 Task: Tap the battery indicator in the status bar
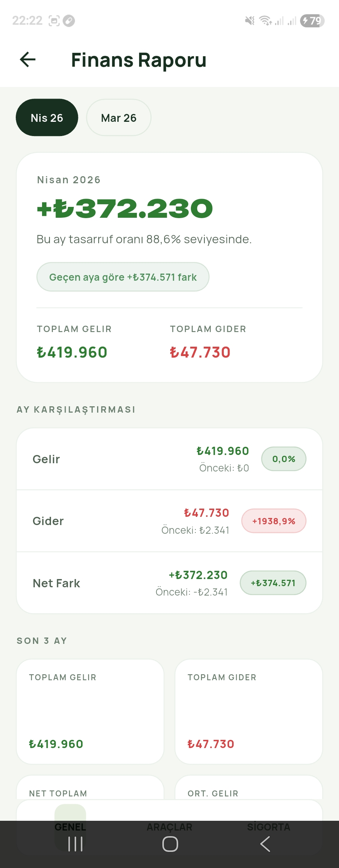312,21
